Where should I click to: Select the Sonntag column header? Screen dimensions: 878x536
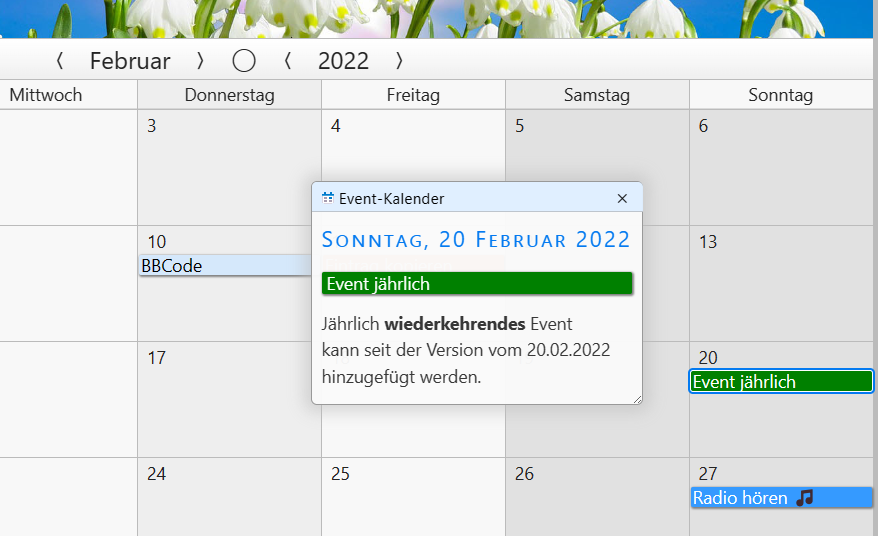pos(780,96)
